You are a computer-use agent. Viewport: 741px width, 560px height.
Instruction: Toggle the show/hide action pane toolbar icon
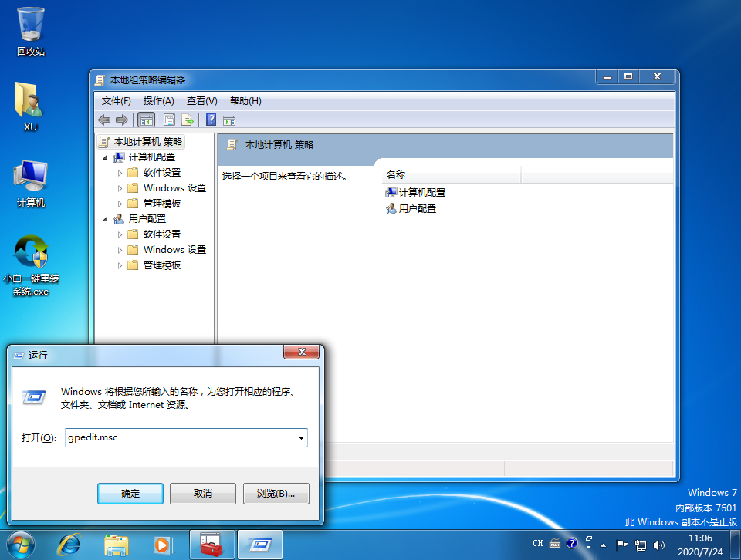coord(229,120)
